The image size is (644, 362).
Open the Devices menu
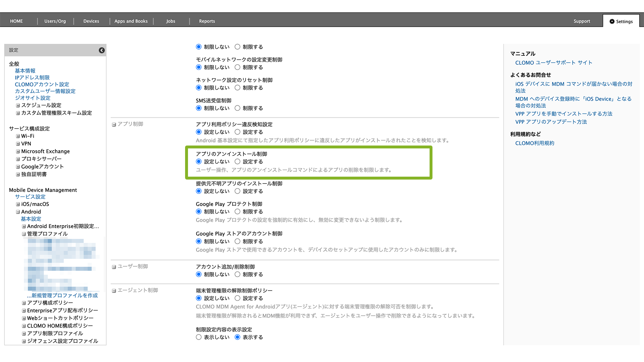[x=91, y=21]
